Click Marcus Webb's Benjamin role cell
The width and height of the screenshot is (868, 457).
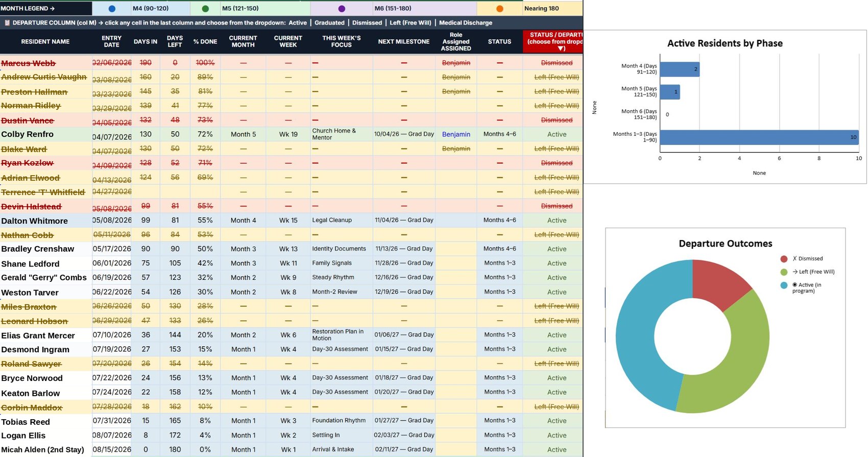tap(456, 63)
